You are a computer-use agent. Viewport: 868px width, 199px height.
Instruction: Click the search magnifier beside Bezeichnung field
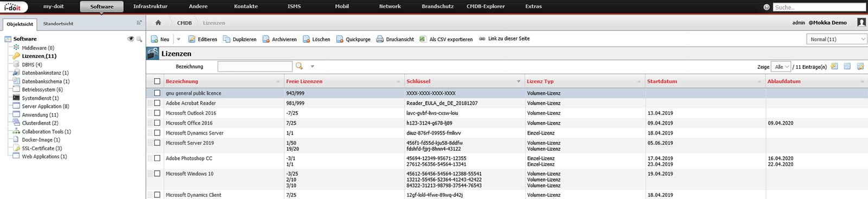point(299,66)
